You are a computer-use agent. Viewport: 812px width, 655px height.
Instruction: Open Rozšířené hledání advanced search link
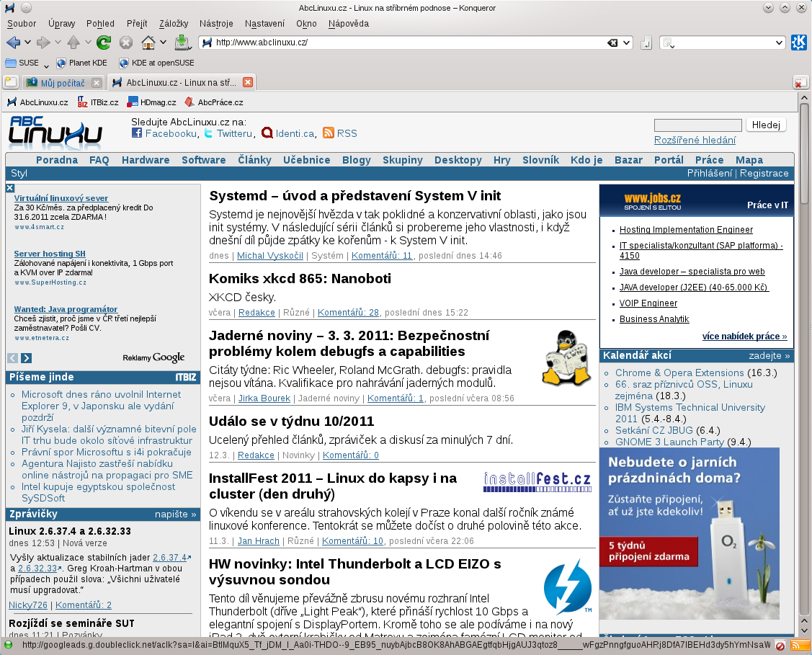[695, 140]
